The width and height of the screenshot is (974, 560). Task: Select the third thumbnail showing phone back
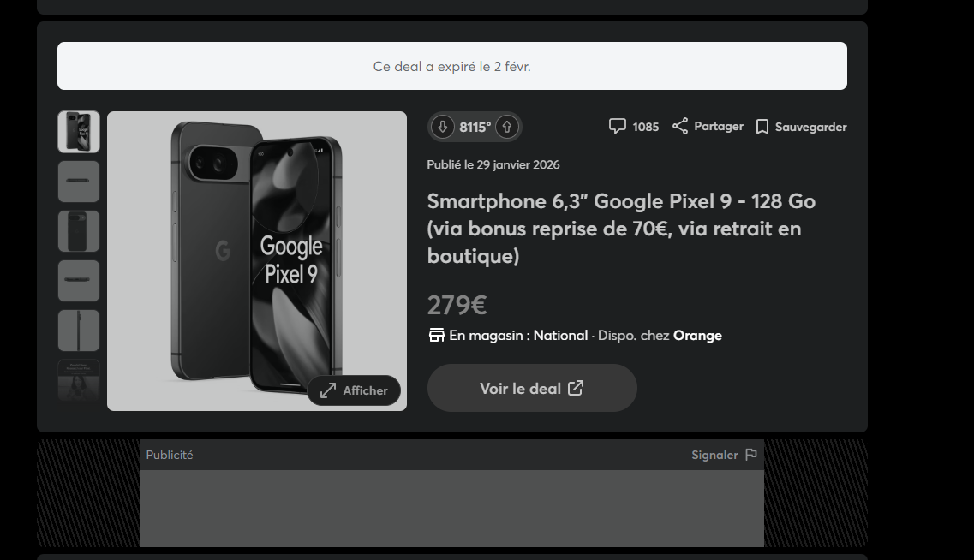[x=79, y=231]
